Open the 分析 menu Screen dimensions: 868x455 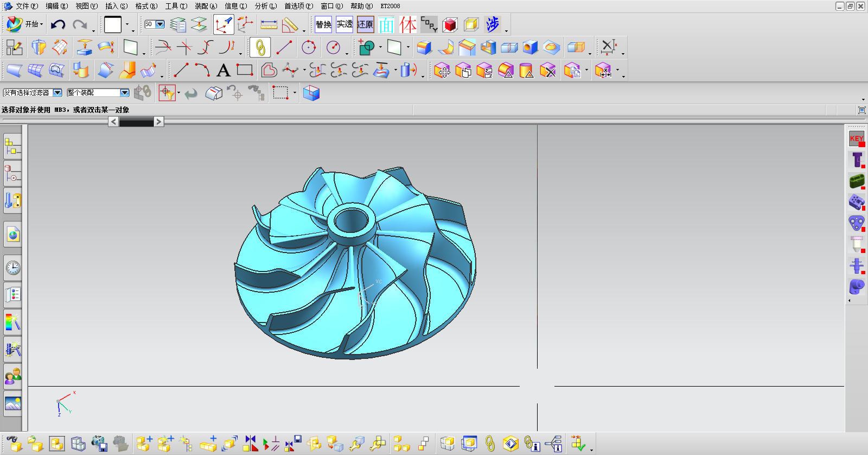(265, 6)
